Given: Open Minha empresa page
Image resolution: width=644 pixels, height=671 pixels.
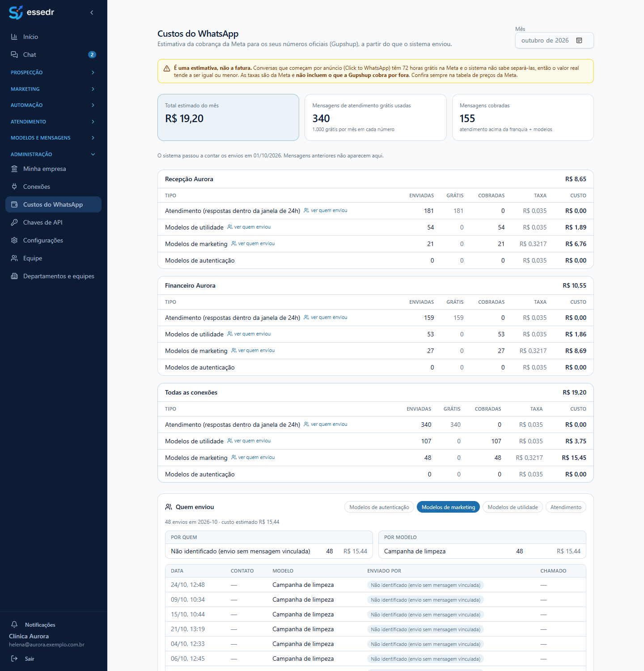Looking at the screenshot, I should coord(53,169).
